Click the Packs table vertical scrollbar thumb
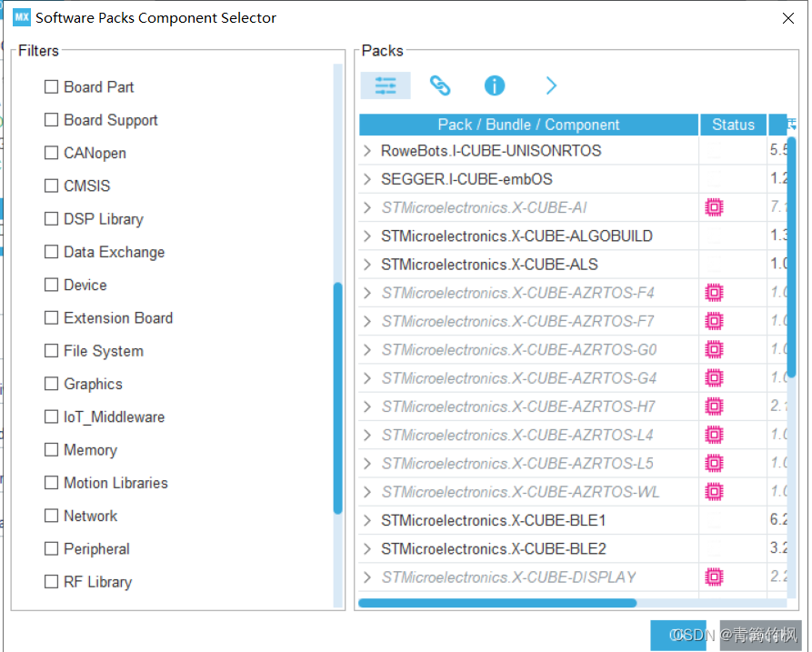The height and width of the screenshot is (652, 812). coord(791,257)
